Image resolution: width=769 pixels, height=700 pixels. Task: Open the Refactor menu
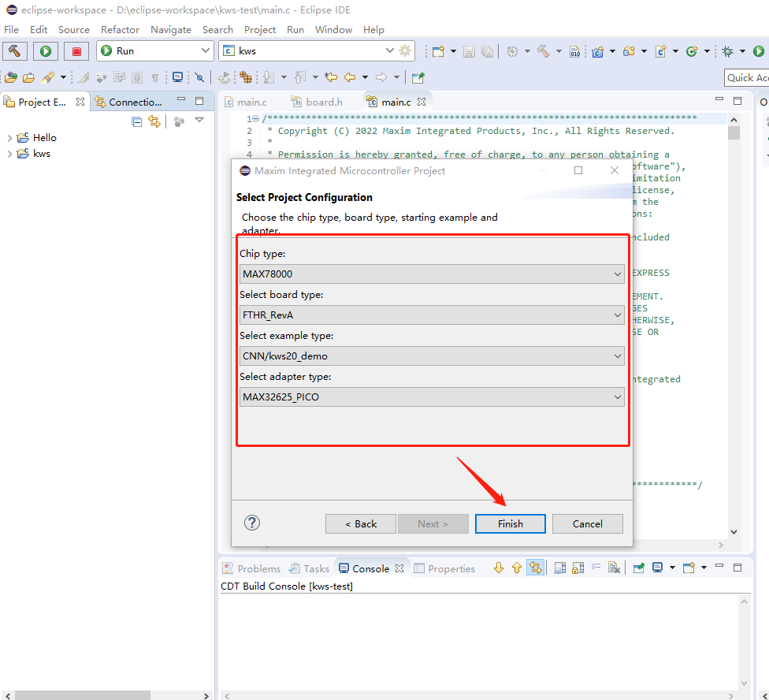point(120,29)
